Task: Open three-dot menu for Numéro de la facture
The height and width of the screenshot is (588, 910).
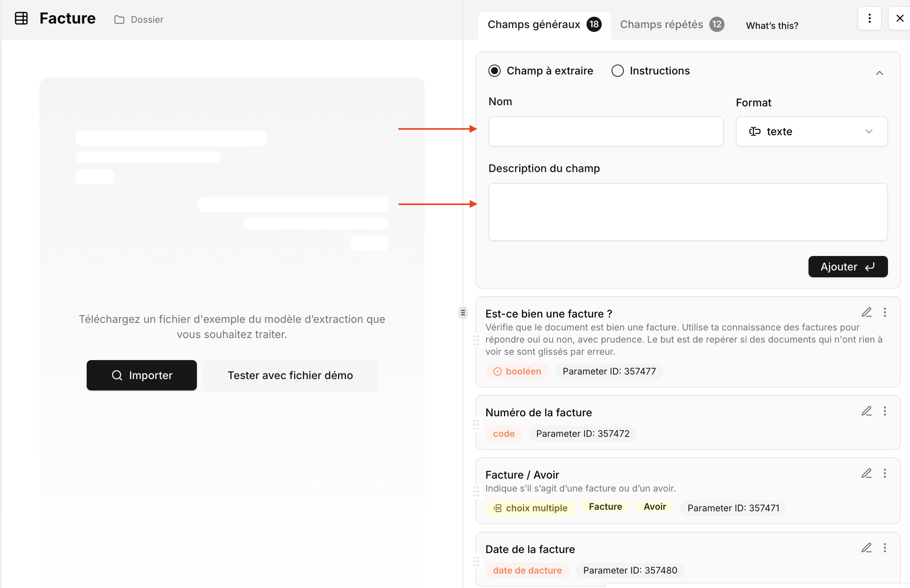Action: tap(885, 411)
